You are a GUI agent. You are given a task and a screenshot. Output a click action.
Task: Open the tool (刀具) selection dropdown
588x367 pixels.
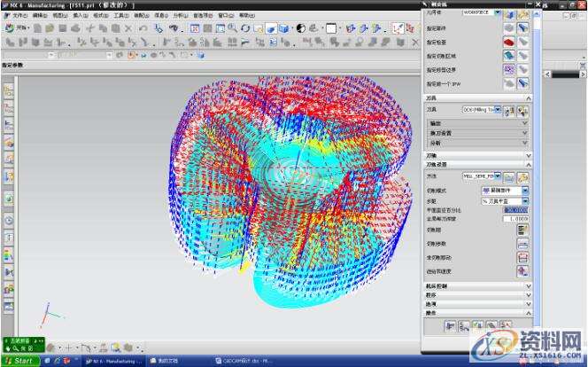[x=498, y=110]
